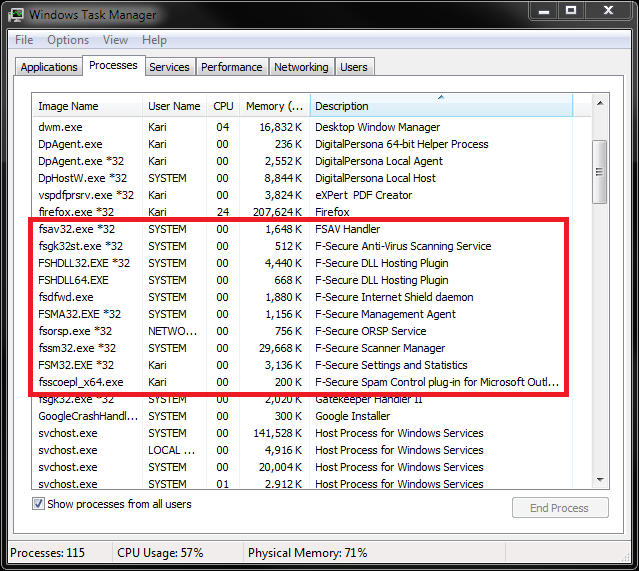Select the fsdfwd.exe process
Screen dimensions: 639x571
coord(302,297)
